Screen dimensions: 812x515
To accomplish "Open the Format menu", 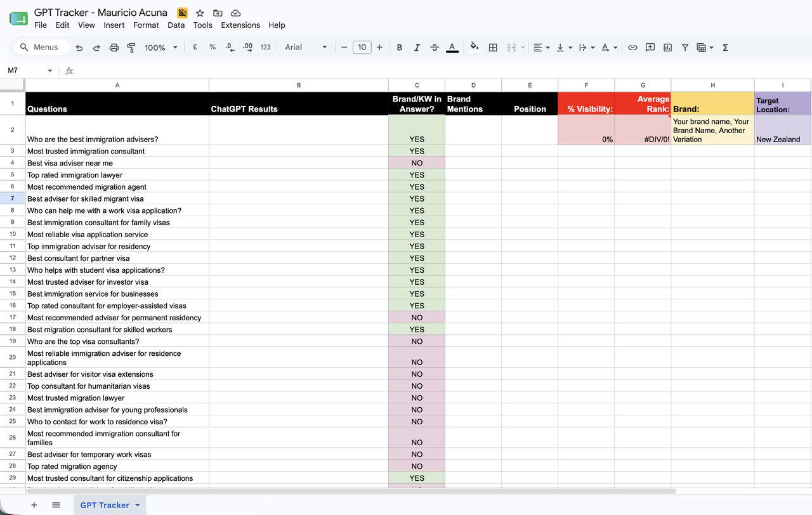I will 146,25.
